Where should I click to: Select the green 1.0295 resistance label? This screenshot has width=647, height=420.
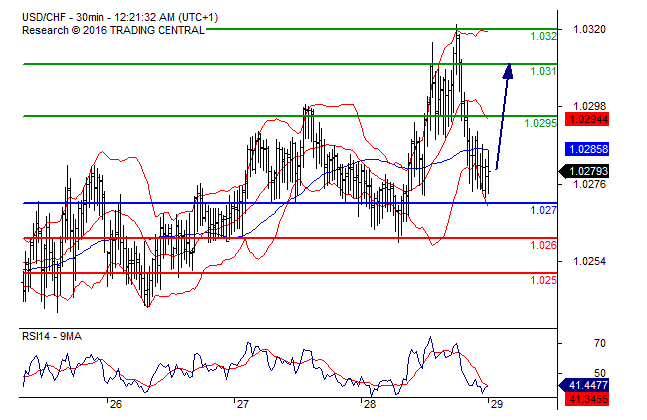[x=541, y=123]
